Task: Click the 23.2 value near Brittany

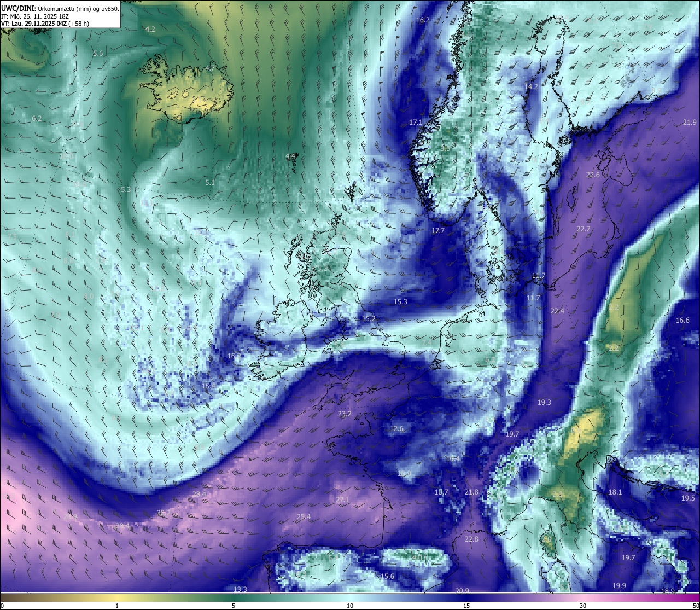Action: [x=345, y=414]
